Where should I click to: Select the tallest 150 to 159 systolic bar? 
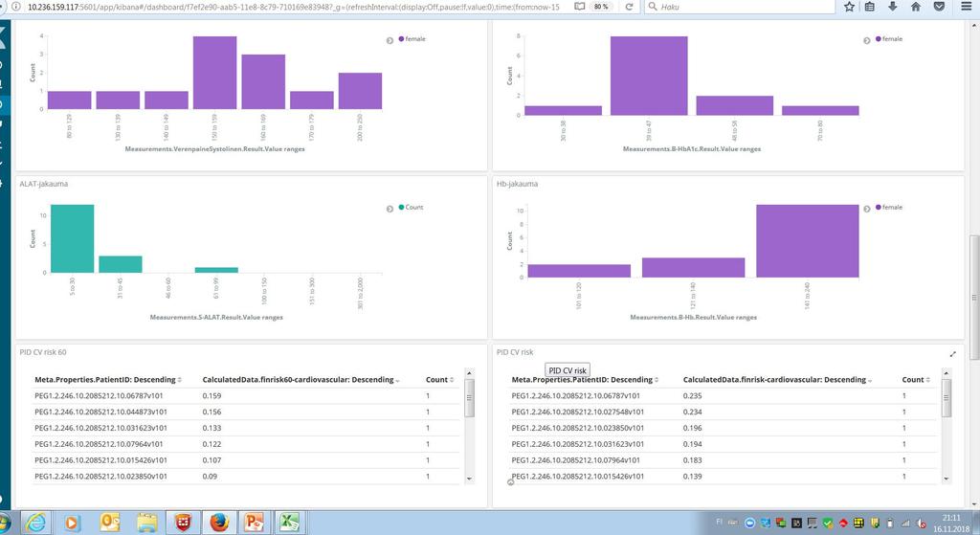(x=214, y=73)
